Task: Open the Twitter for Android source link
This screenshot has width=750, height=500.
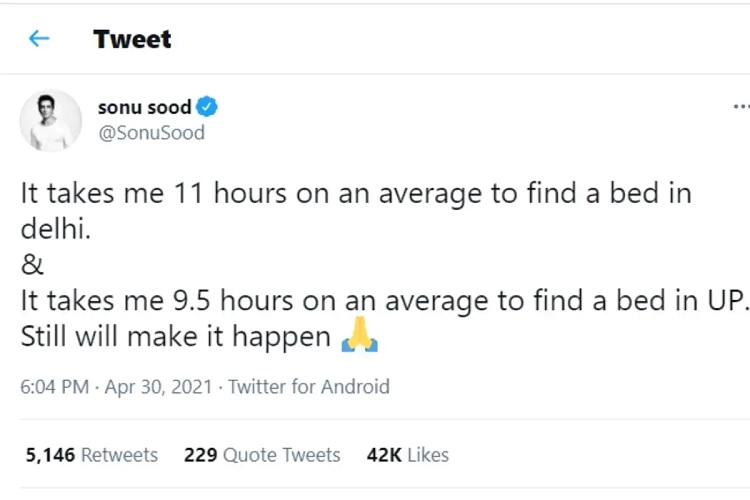Action: 309,387
